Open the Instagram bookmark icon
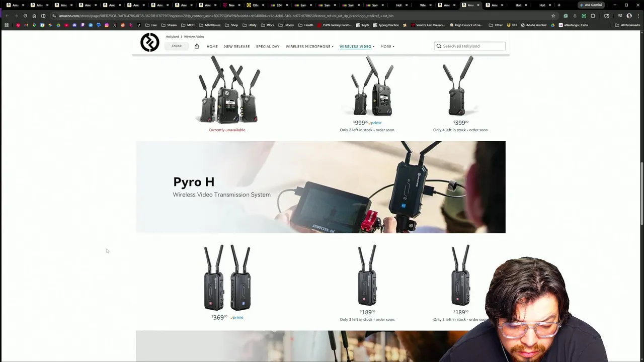This screenshot has width=644, height=362. pos(107,25)
